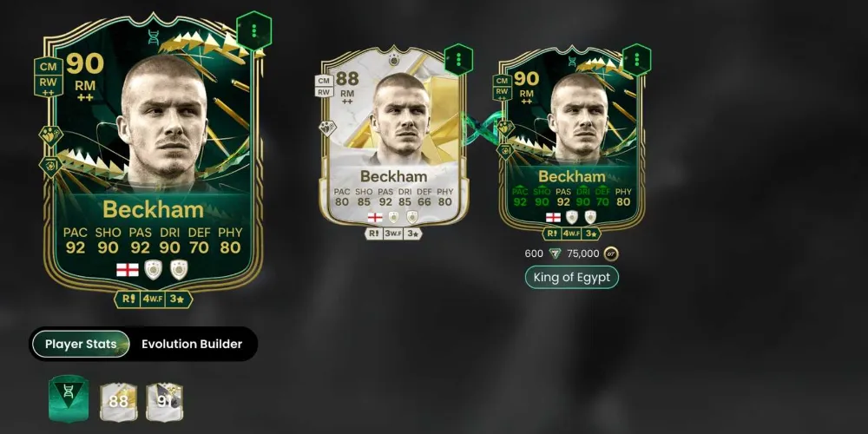Click the 3-star skill badge under large card

coord(178,299)
